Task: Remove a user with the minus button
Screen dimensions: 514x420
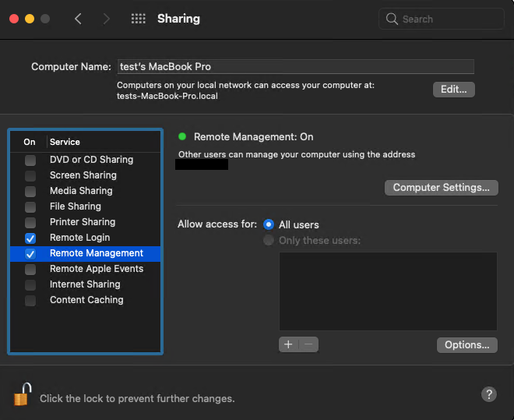Action: [x=308, y=344]
